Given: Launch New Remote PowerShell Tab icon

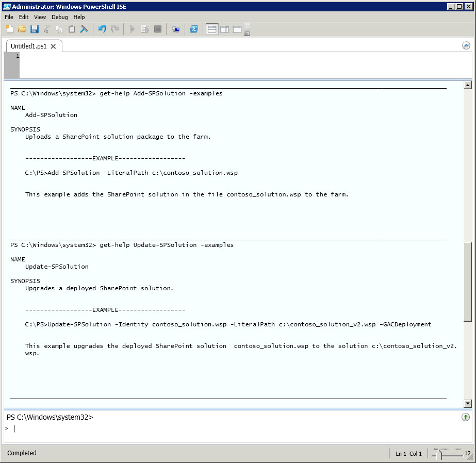Looking at the screenshot, I should coord(176,29).
